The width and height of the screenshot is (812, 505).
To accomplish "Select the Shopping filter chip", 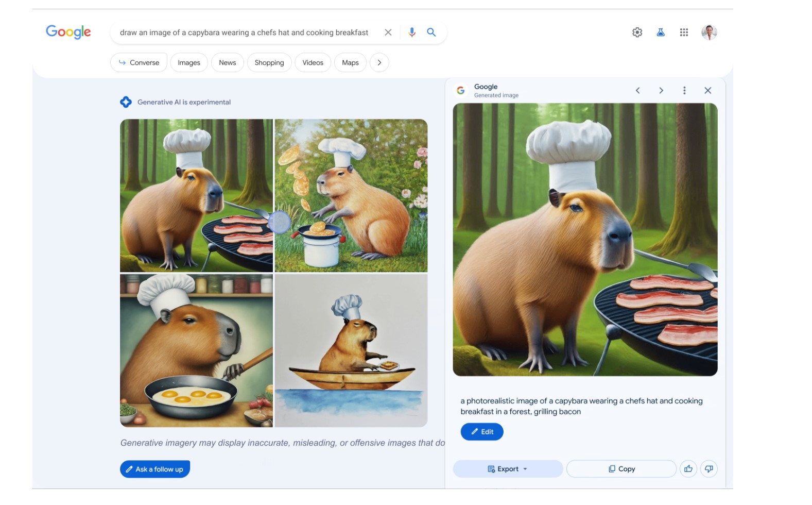I will pyautogui.click(x=269, y=62).
